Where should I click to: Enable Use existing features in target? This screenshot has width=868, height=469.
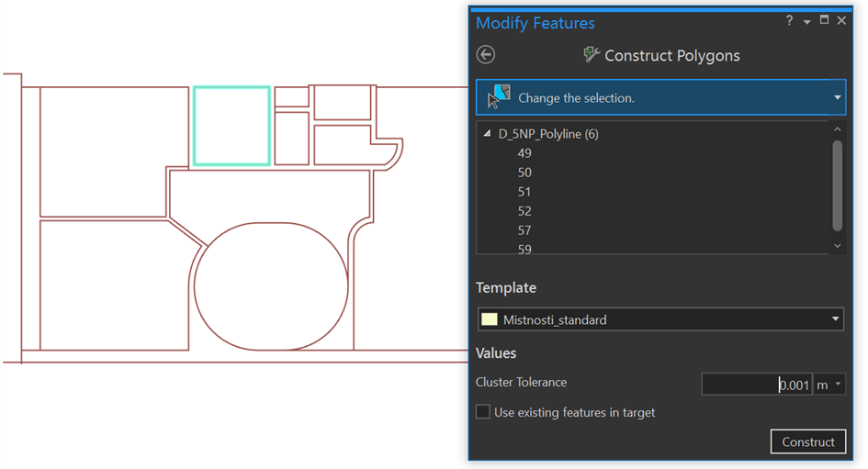(x=483, y=412)
